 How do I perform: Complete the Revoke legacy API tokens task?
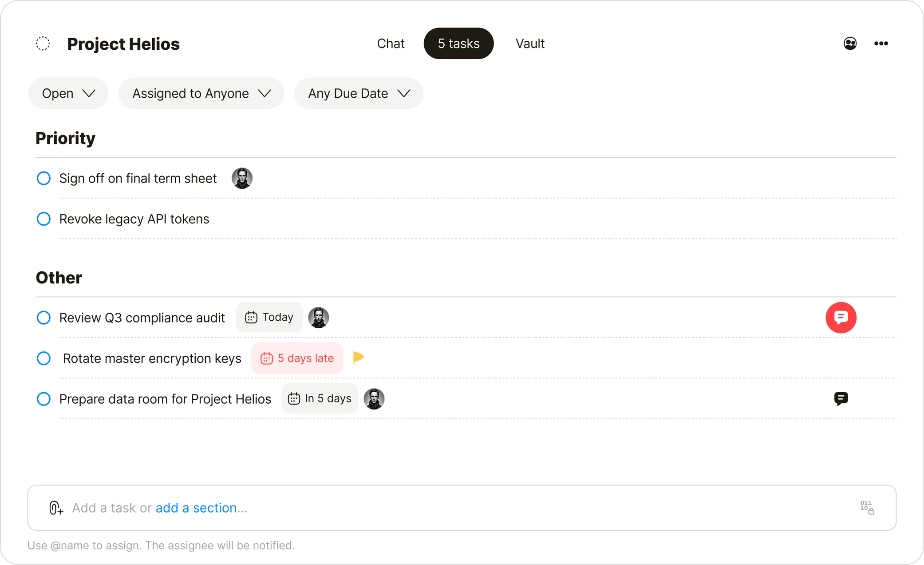[x=43, y=219]
